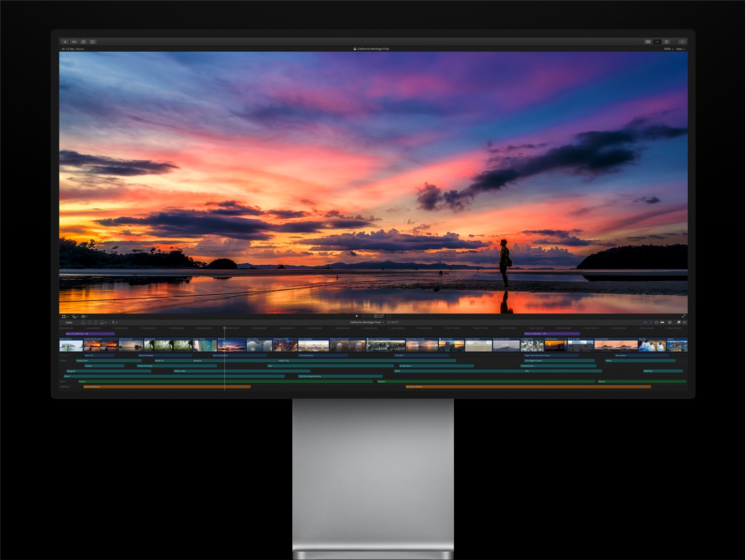The width and height of the screenshot is (745, 560).
Task: Select the Ferry Building clip
Action: [314, 345]
